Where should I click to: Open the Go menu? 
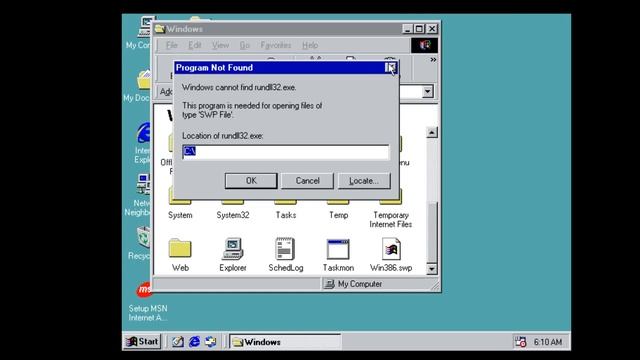(x=244, y=45)
